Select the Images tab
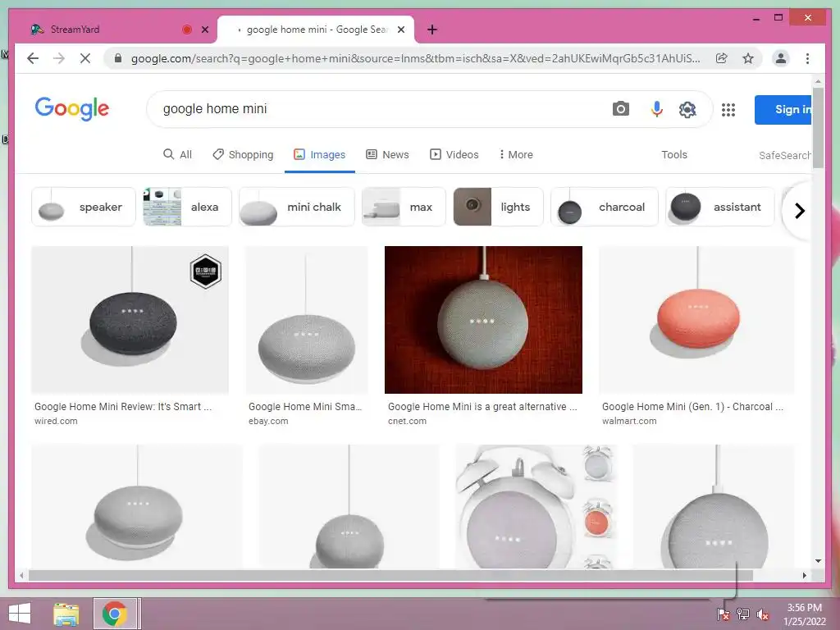 pos(319,155)
